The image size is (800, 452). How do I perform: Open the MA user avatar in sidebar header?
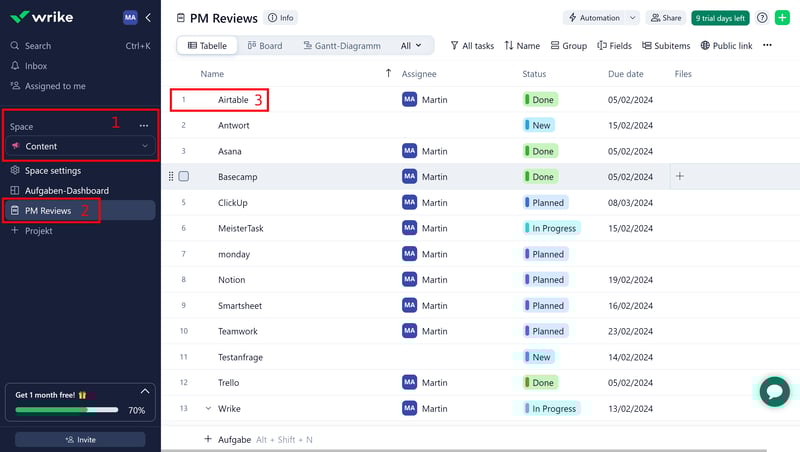pyautogui.click(x=130, y=17)
